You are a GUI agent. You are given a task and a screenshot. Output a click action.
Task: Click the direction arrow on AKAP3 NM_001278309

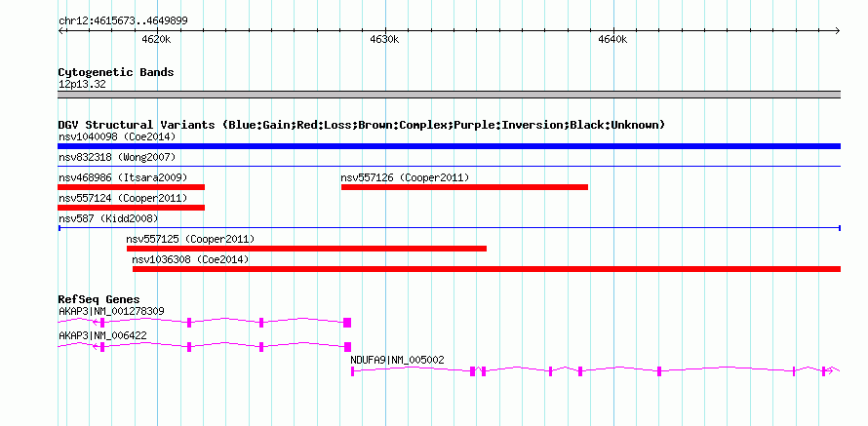click(96, 323)
